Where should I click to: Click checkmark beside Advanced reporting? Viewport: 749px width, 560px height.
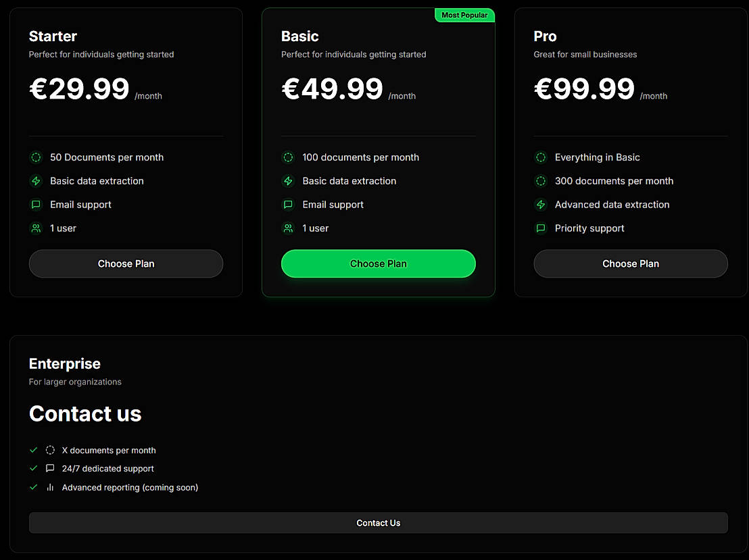(33, 487)
